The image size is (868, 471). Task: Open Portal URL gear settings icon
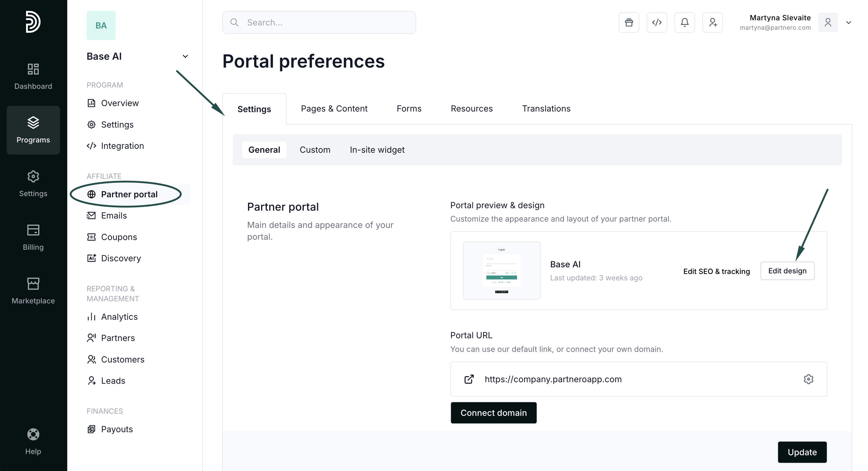point(808,379)
